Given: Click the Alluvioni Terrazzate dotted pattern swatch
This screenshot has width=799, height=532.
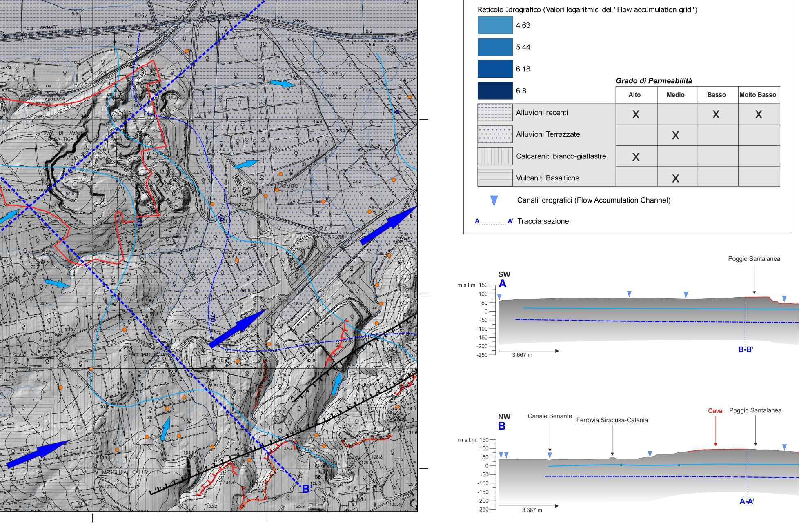Looking at the screenshot, I should pos(495,134).
